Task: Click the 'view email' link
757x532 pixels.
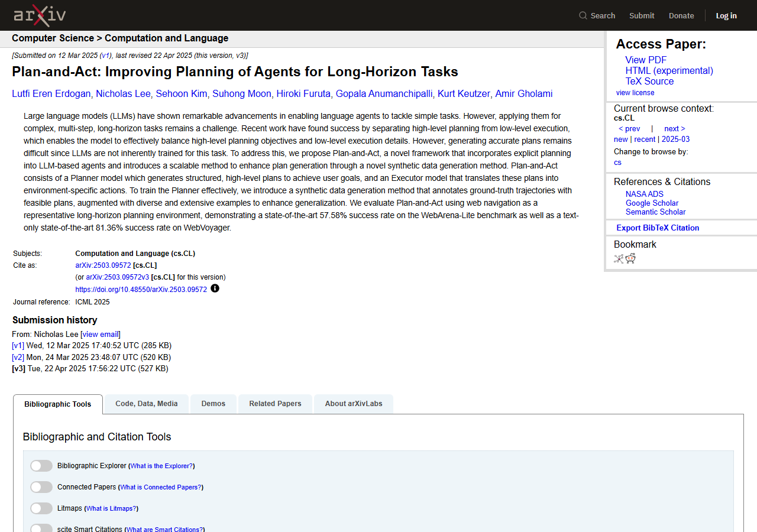Action: pos(101,334)
